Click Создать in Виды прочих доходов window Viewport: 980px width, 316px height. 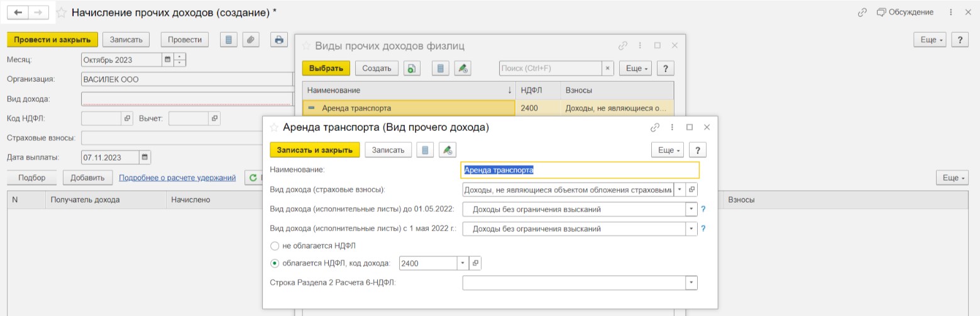point(377,69)
